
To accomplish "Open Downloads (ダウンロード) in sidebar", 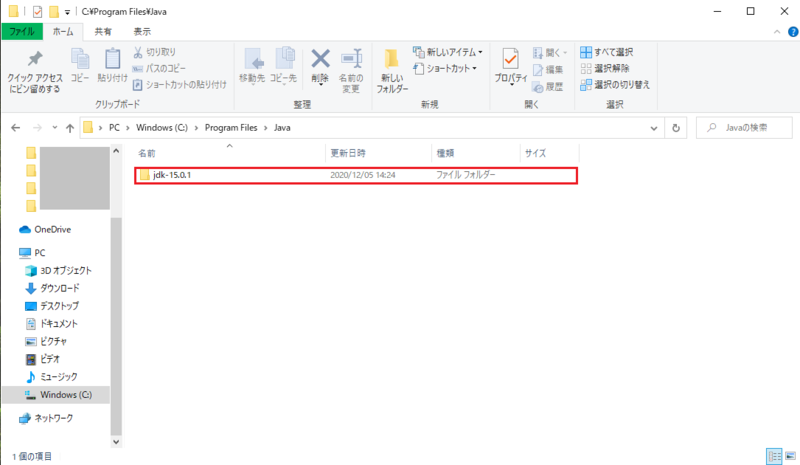I will pos(52,288).
